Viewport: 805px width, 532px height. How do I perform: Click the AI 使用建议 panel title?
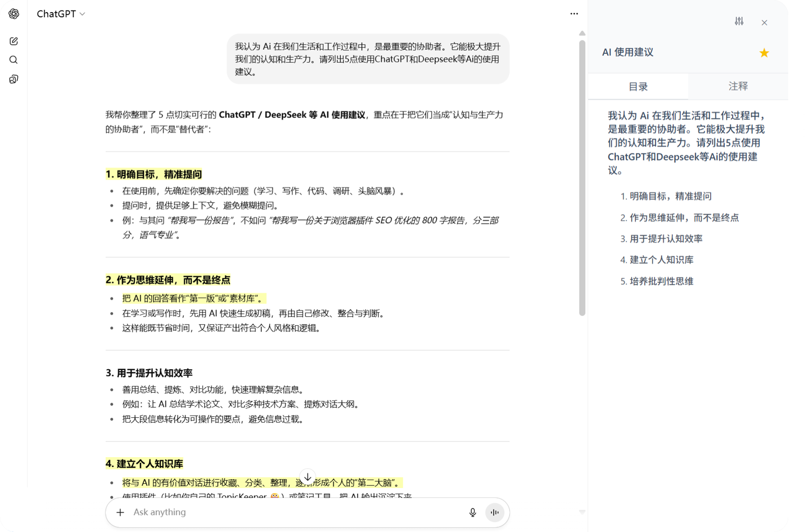[x=627, y=52]
